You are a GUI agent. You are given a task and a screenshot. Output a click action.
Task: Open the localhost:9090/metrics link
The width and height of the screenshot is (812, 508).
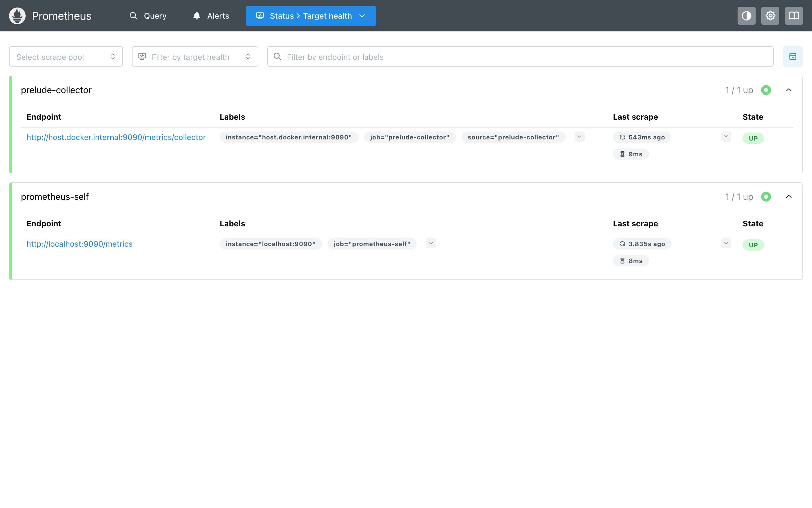click(80, 244)
